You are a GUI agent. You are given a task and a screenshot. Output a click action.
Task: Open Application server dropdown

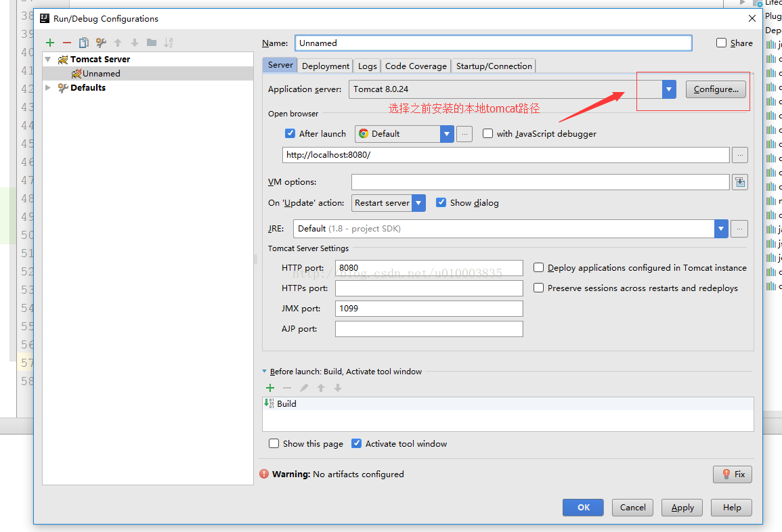(x=669, y=89)
